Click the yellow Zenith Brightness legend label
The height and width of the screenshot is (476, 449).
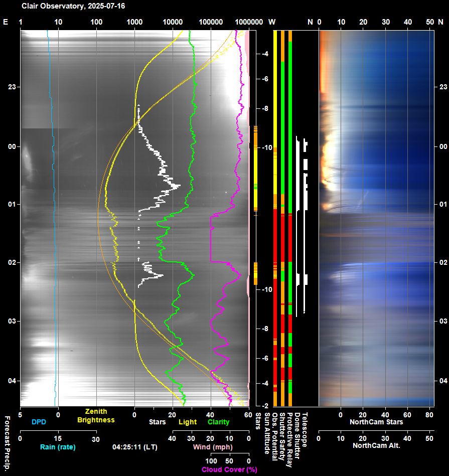pyautogui.click(x=96, y=416)
